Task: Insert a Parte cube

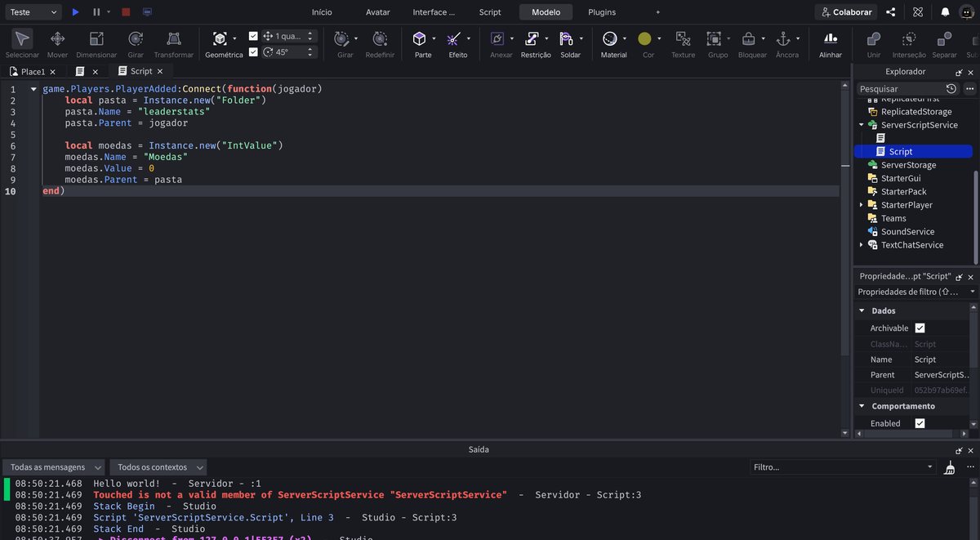Action: pos(420,38)
